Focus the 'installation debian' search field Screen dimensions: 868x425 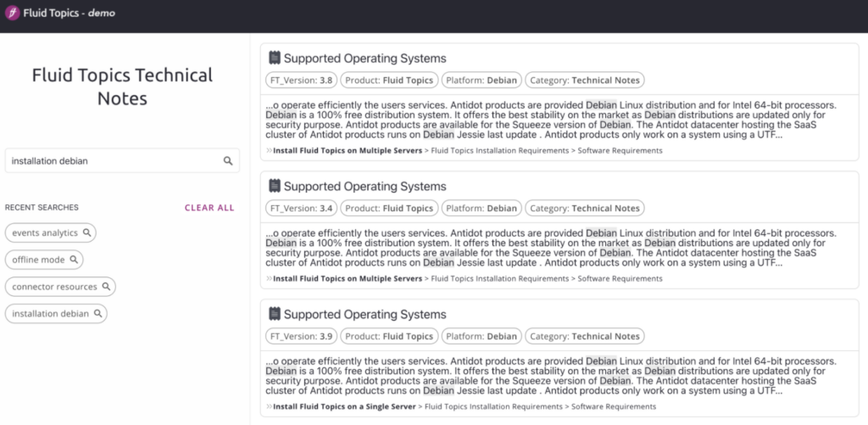[122, 160]
